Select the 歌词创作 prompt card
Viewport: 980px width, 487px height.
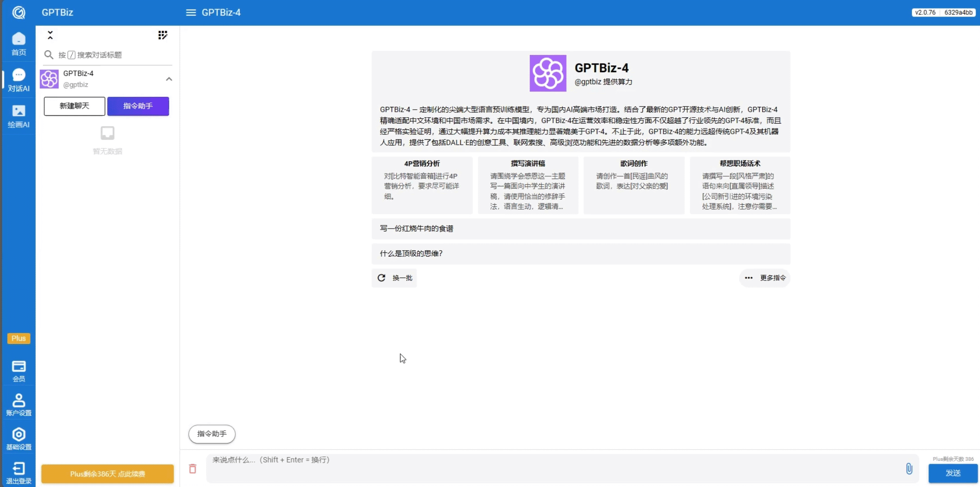pos(633,185)
